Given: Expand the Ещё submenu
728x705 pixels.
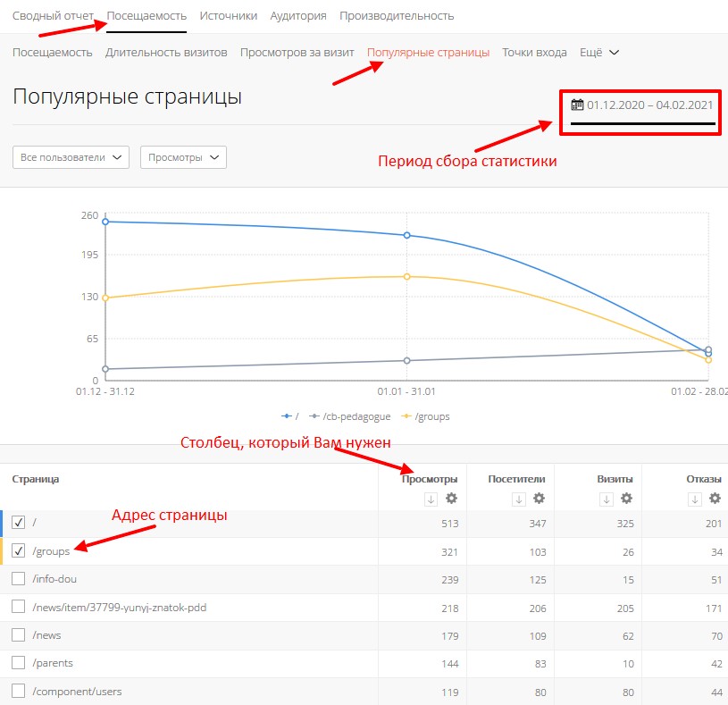Looking at the screenshot, I should pos(599,53).
